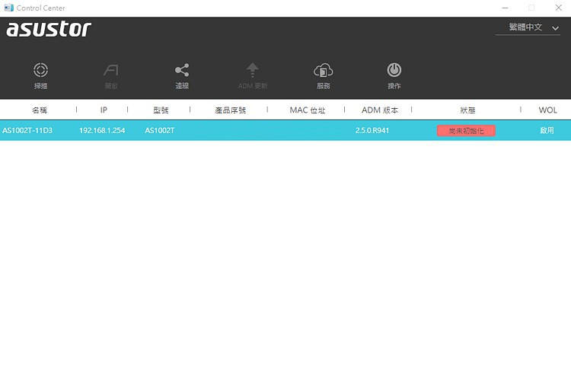
Task: Click the ADM 版本 column header
Action: click(x=379, y=110)
